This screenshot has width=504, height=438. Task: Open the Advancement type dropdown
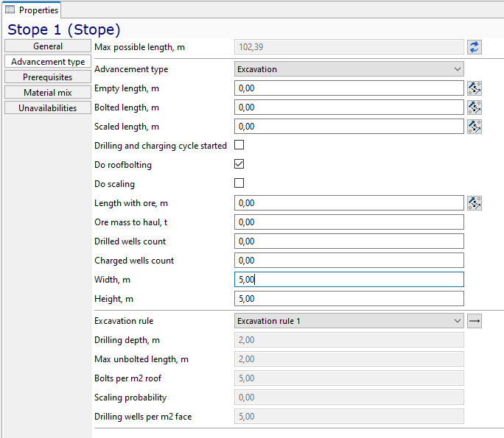(x=349, y=69)
